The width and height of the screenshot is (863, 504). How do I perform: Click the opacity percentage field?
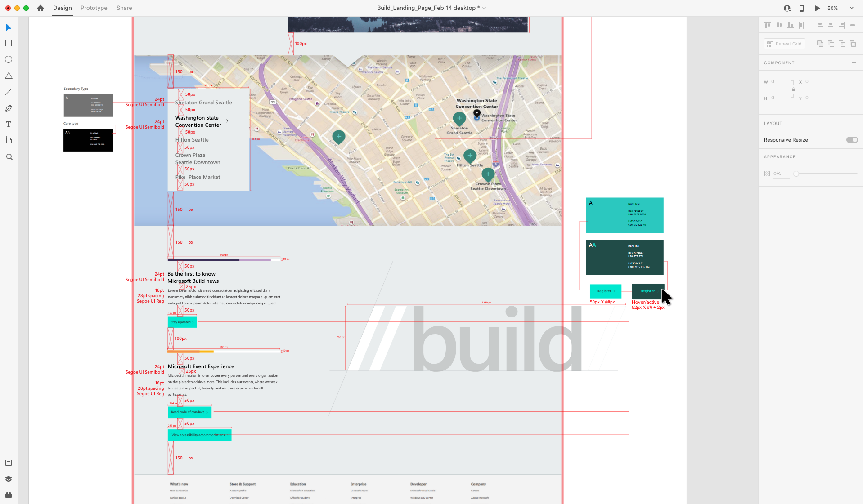coord(781,174)
